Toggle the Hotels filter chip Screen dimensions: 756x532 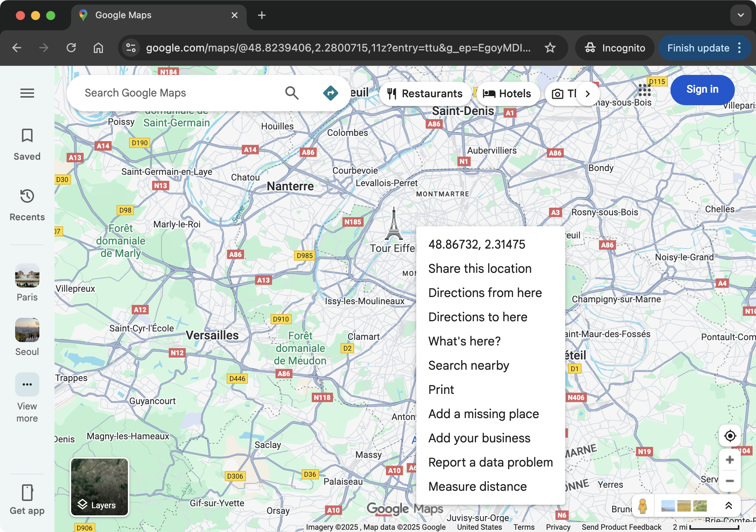tap(508, 93)
